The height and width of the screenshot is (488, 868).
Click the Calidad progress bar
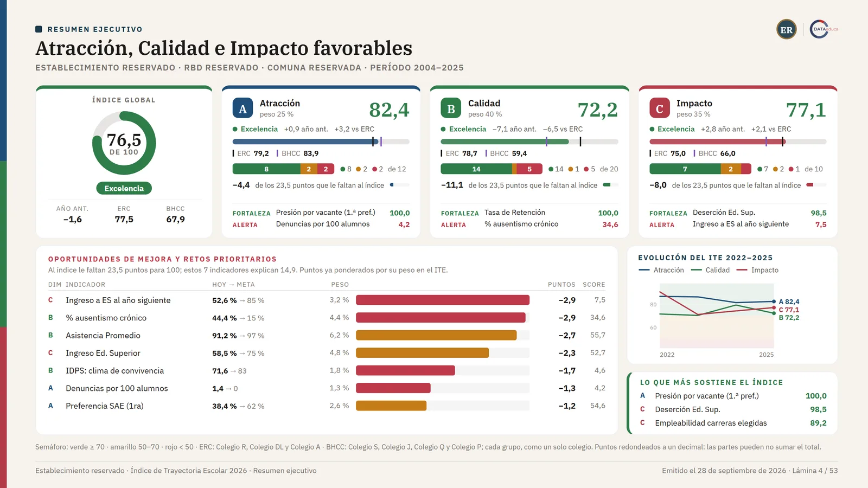[529, 142]
